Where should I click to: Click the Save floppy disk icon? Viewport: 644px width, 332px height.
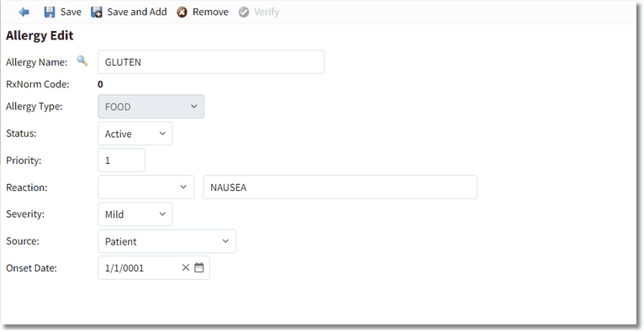click(50, 12)
